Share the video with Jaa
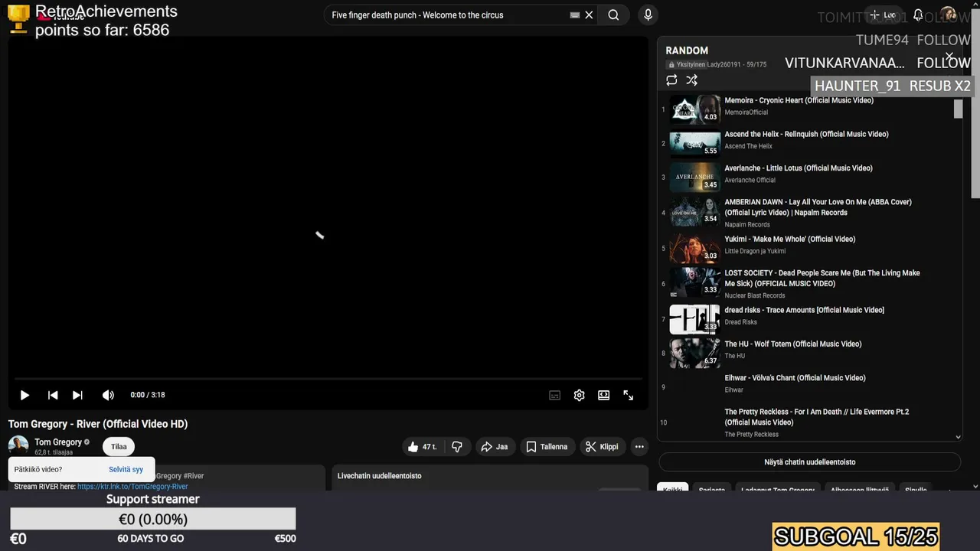This screenshot has width=980, height=551. pos(494,447)
